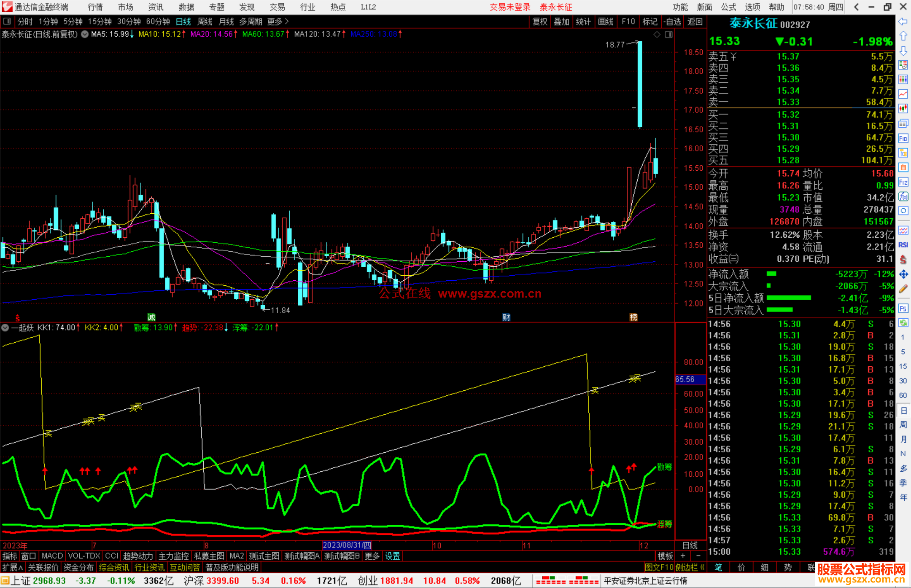This screenshot has width=911, height=588.
Task: Open the candlestick chart icon in sidebar
Action: pyautogui.click(x=903, y=109)
